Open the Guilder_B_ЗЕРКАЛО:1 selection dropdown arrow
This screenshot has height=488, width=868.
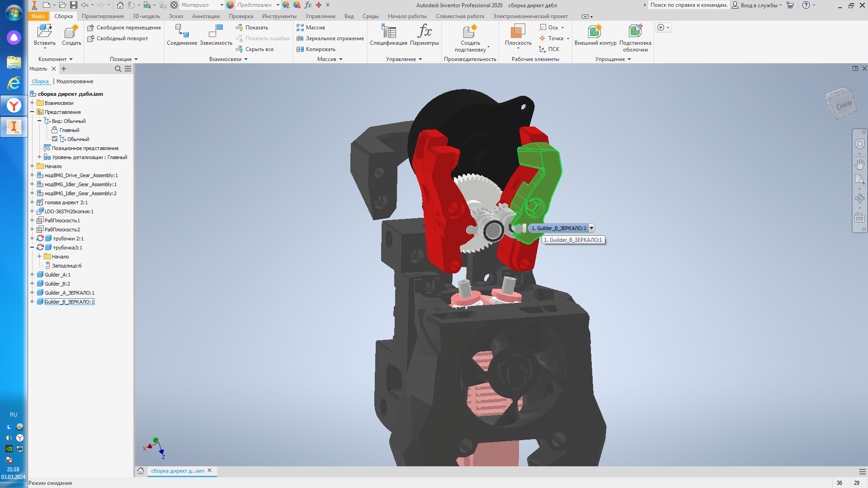tap(591, 228)
